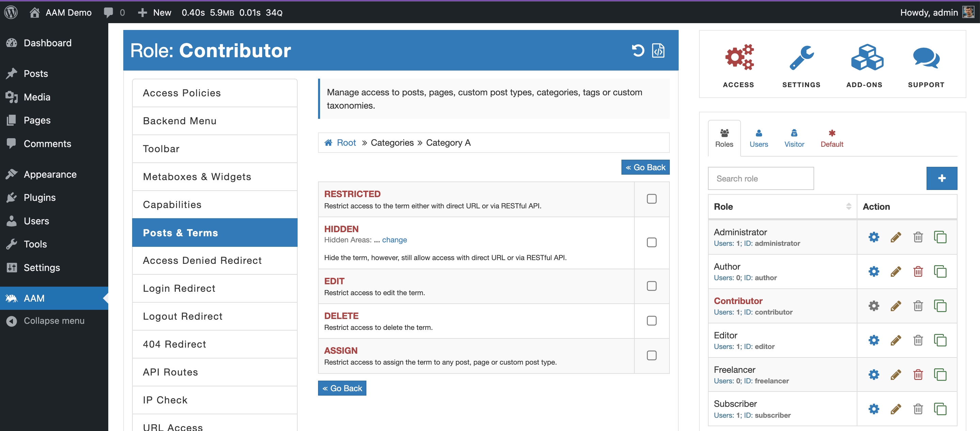Add a new role with plus button
This screenshot has width=980, height=431.
(942, 178)
